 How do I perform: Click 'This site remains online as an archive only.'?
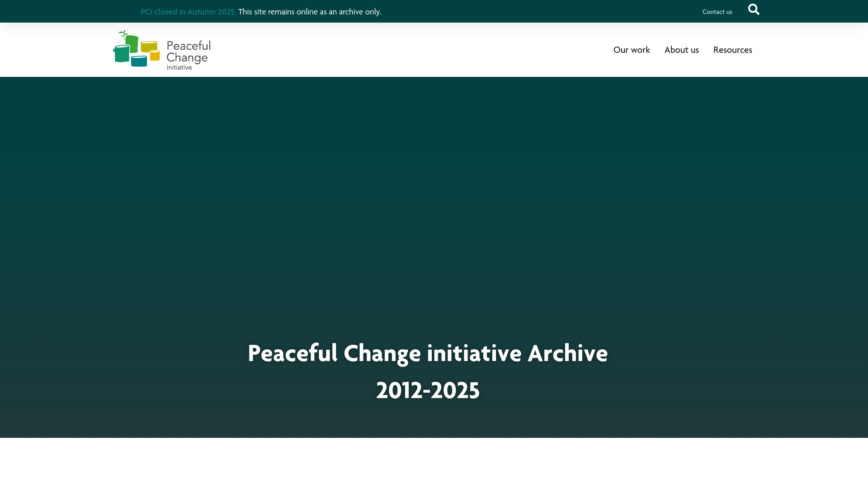coord(310,12)
